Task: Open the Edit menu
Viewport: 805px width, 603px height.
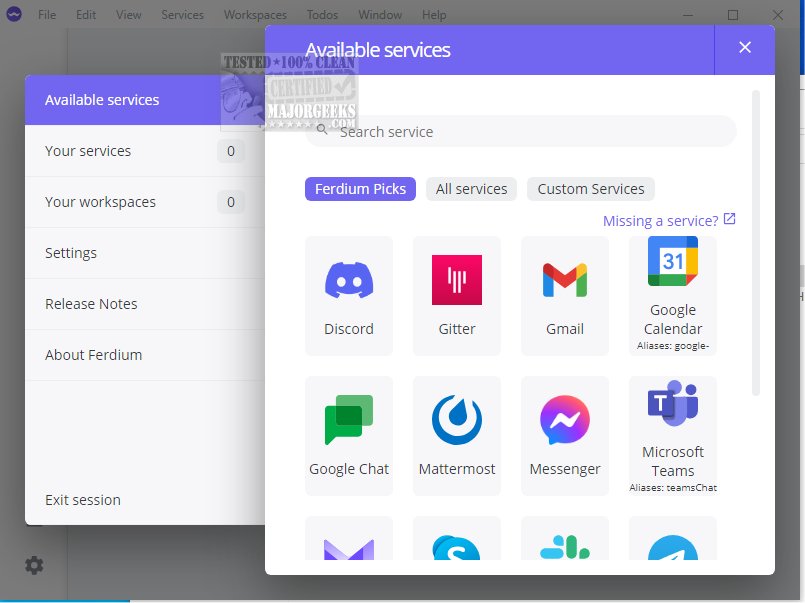Action: [86, 15]
